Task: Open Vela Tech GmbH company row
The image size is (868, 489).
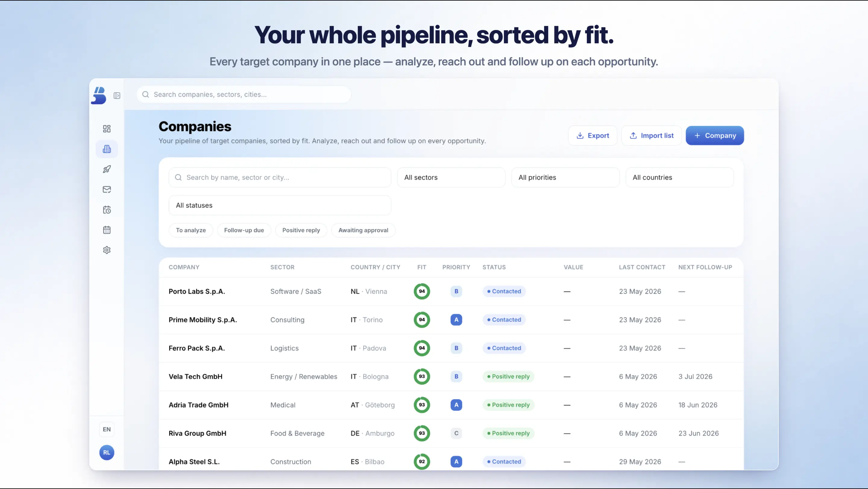Action: (451, 377)
